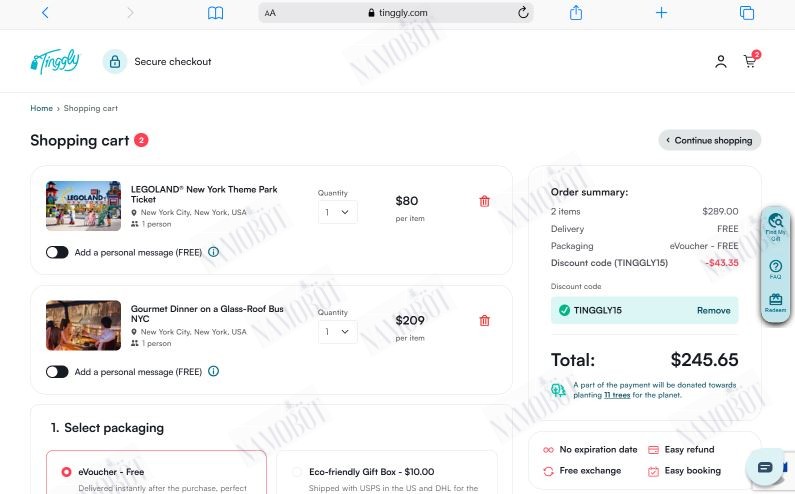The image size is (795, 494).
Task: Open the cart icon with badge
Action: pos(751,60)
